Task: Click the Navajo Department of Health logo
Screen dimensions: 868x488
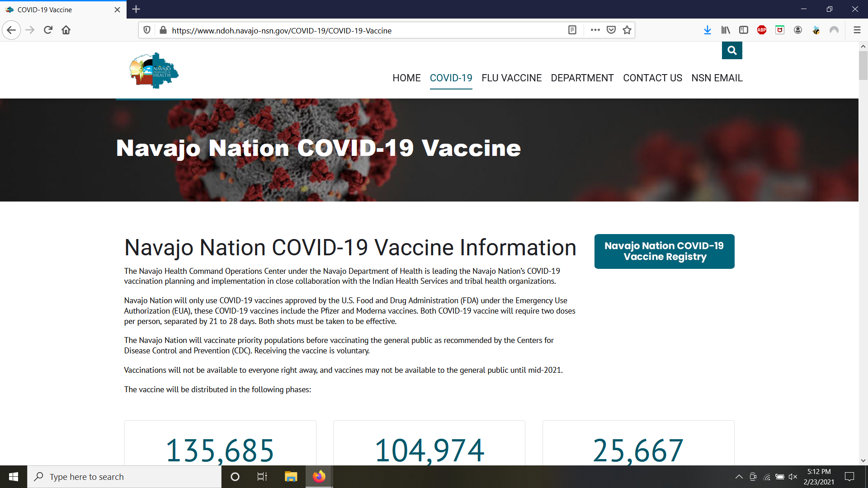Action: 154,71
